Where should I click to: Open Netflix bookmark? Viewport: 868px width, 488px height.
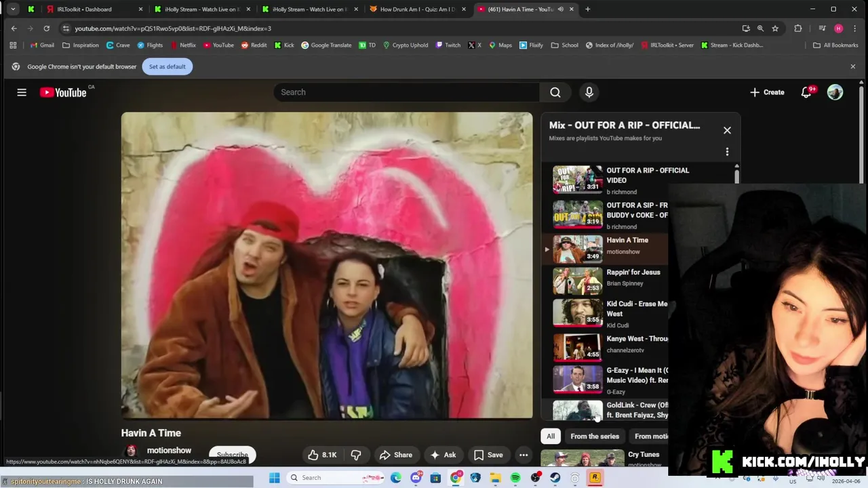pyautogui.click(x=183, y=45)
